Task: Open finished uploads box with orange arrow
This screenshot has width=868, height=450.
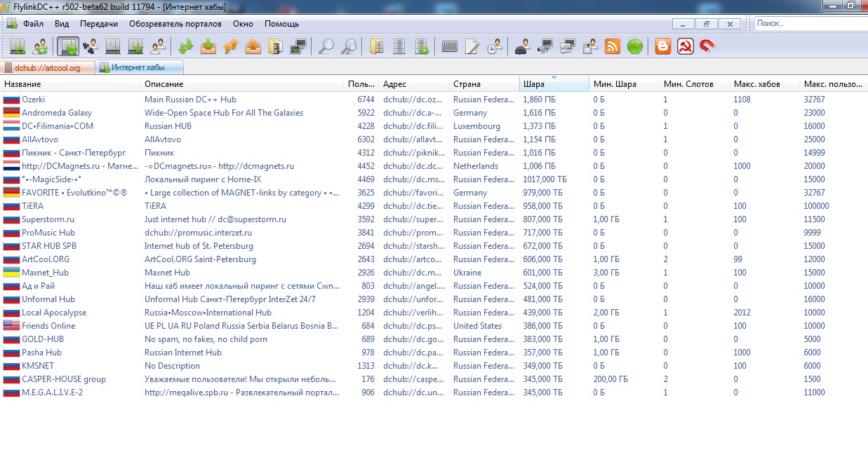Action: 253,47
